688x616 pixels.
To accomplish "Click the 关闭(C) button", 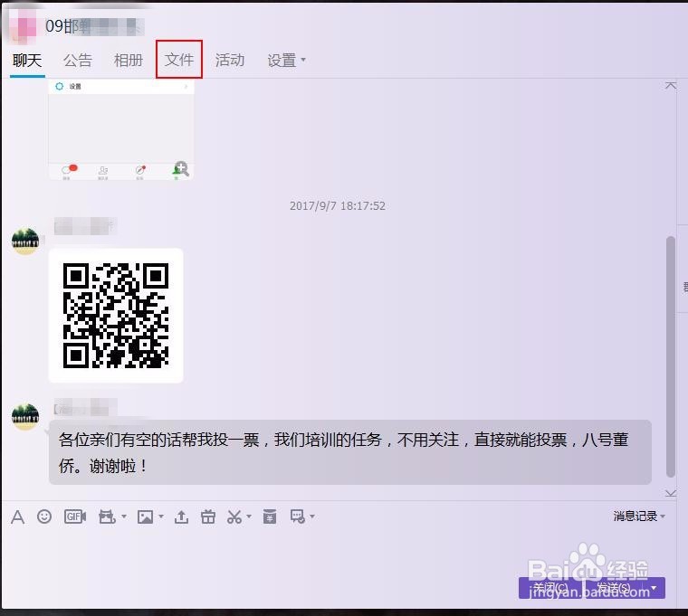I will (550, 588).
